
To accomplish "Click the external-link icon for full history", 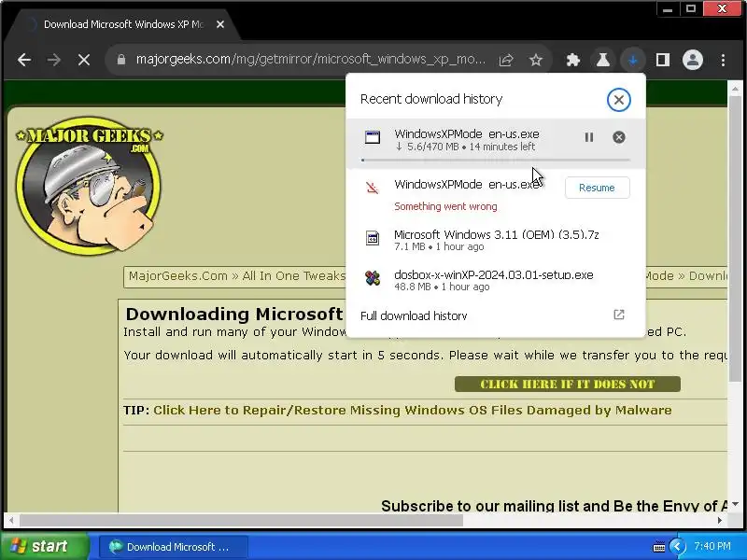I will 618,315.
